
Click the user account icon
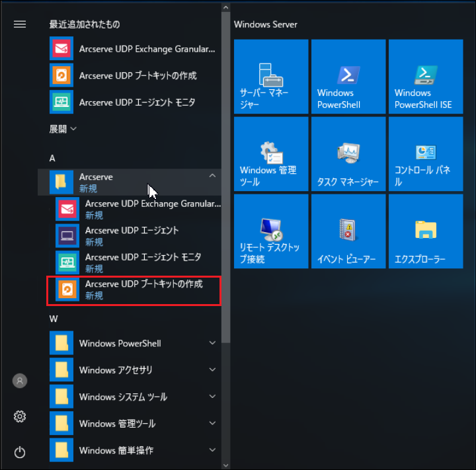pos(20,381)
